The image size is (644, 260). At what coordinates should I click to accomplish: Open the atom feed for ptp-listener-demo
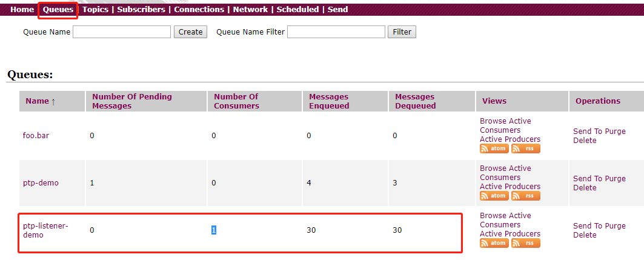coord(494,243)
